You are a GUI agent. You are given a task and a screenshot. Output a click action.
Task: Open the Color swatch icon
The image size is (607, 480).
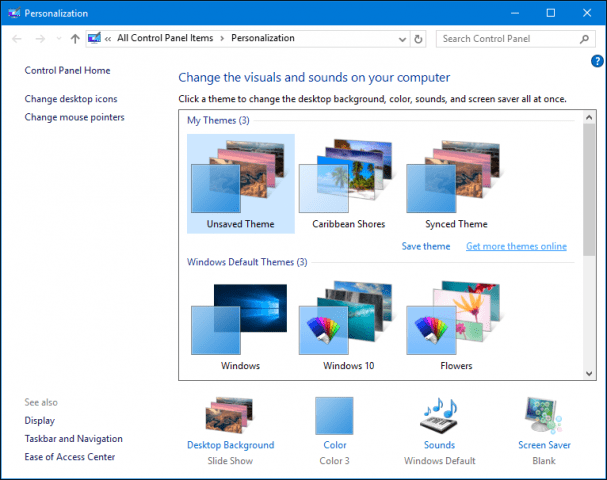[334, 415]
